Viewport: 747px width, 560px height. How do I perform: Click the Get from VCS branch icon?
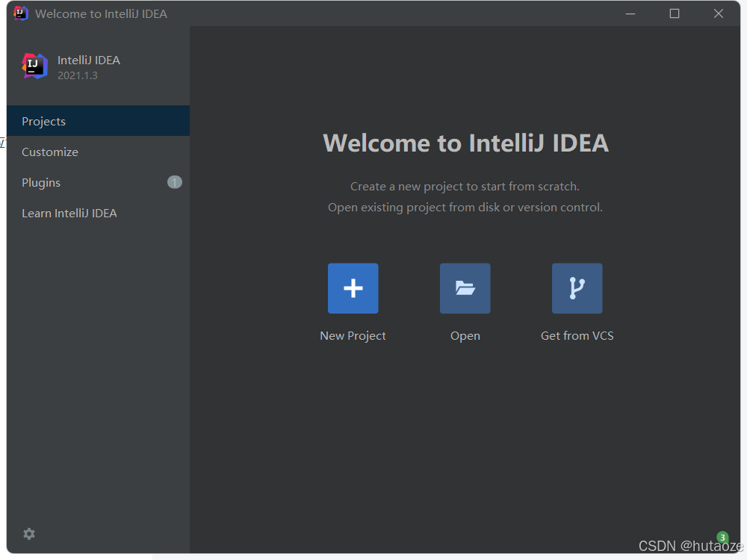[577, 288]
